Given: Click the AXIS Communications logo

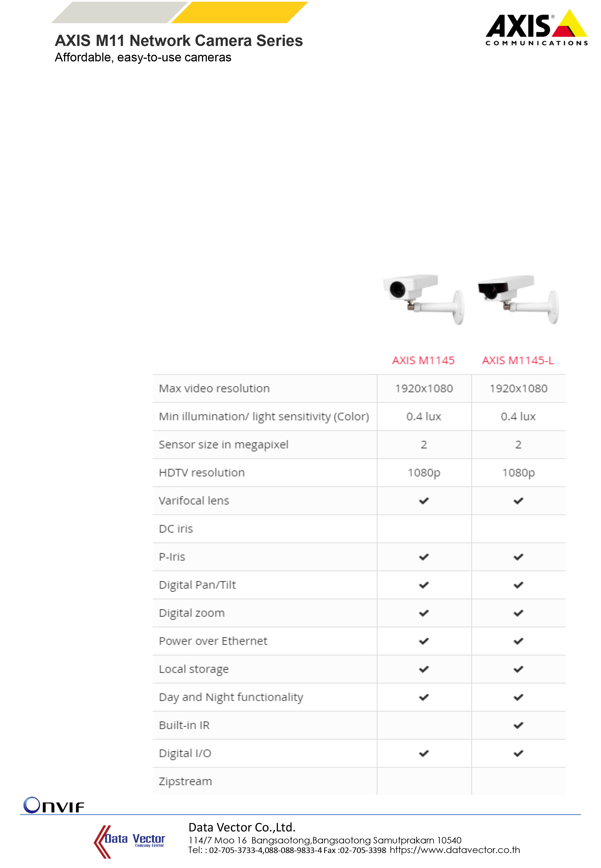Looking at the screenshot, I should click(536, 28).
